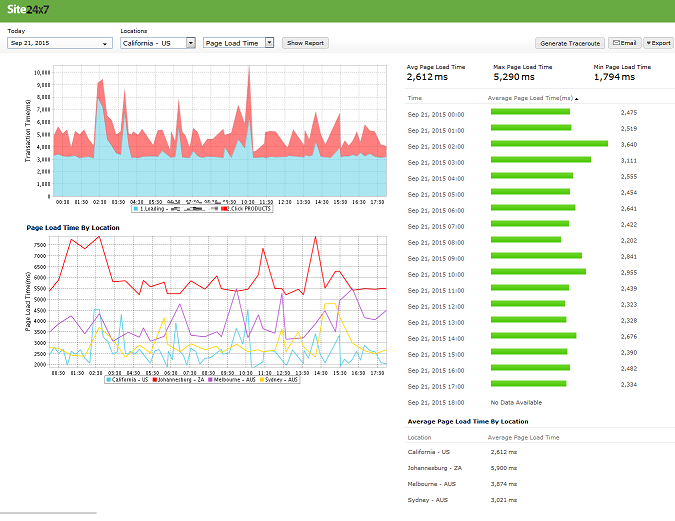Screen dimensions: 675x521
Task: Click the green bar for Sep 21, 2015 02:00
Action: pos(549,143)
